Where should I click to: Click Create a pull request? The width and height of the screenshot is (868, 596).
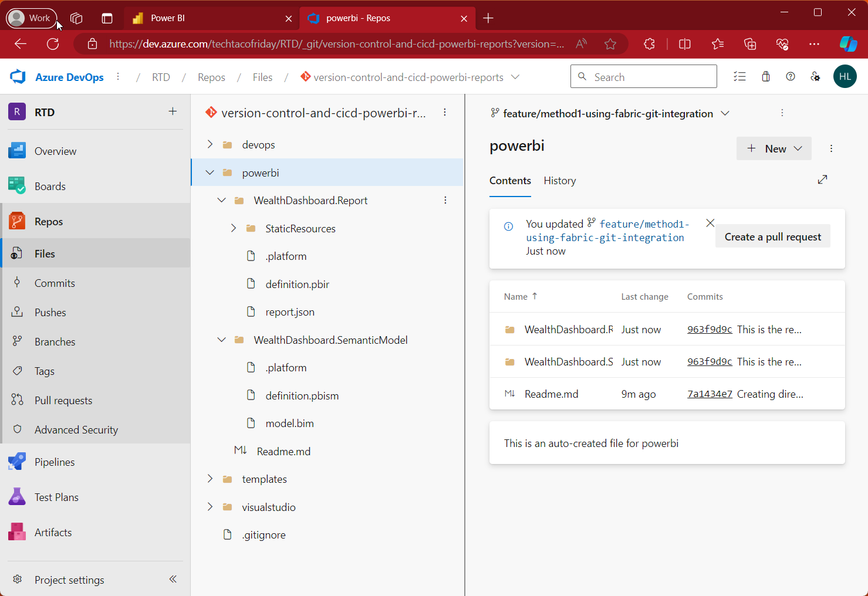tap(772, 236)
